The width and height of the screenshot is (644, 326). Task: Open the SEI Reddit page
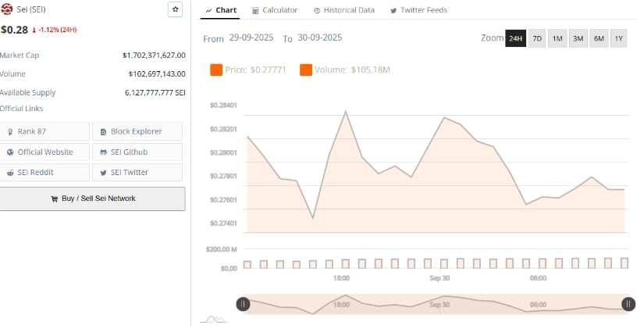45,172
